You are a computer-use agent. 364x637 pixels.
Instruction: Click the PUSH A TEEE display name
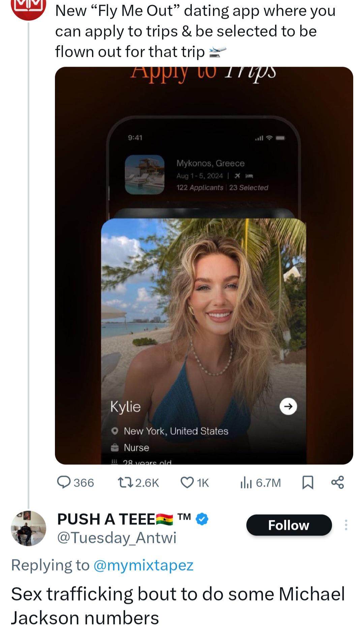[106, 519]
